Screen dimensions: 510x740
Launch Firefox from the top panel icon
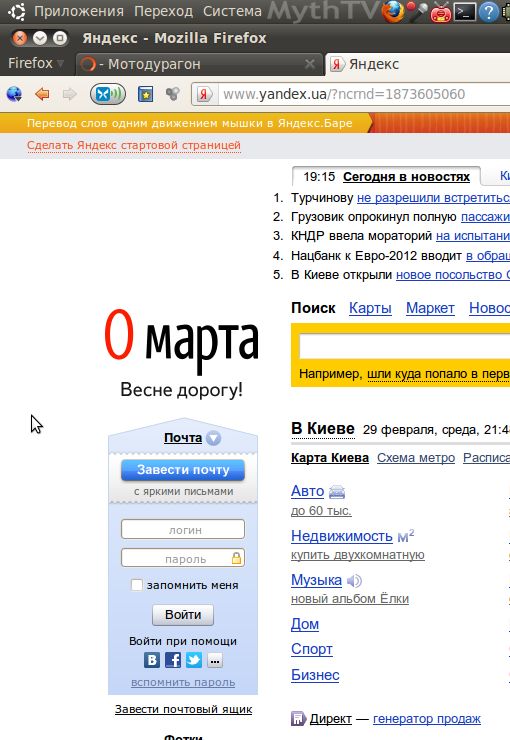[393, 11]
